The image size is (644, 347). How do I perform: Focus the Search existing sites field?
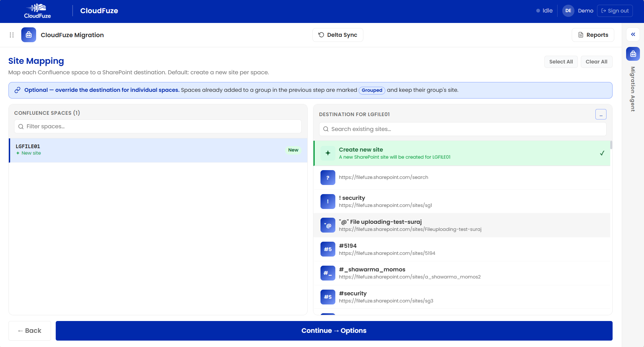pos(463,129)
